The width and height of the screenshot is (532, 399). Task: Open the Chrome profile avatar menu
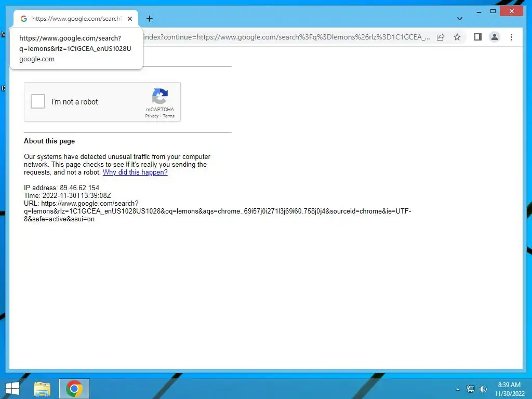point(495,37)
